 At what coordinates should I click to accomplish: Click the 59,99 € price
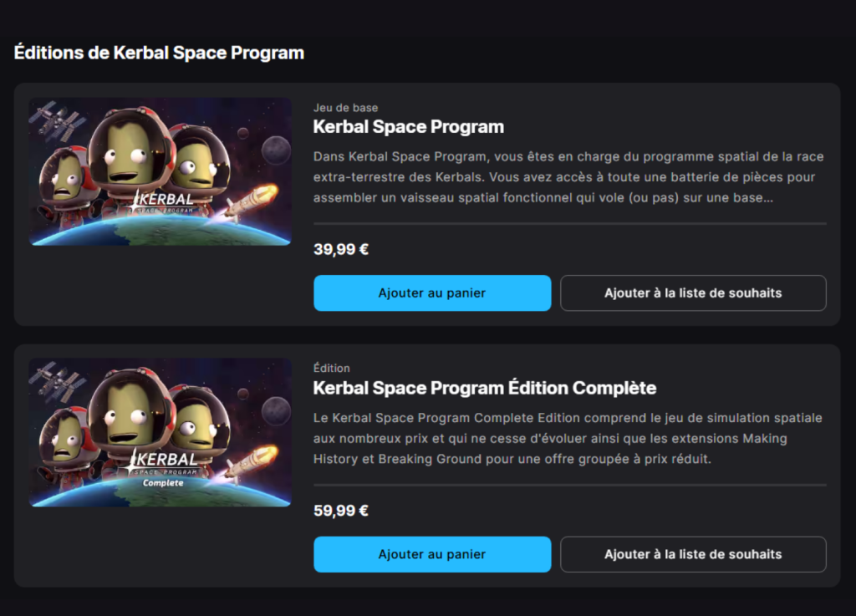click(341, 510)
